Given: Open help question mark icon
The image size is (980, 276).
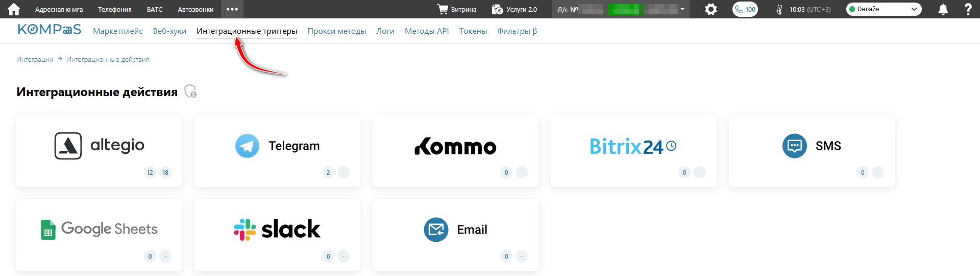Looking at the screenshot, I should (x=968, y=9).
